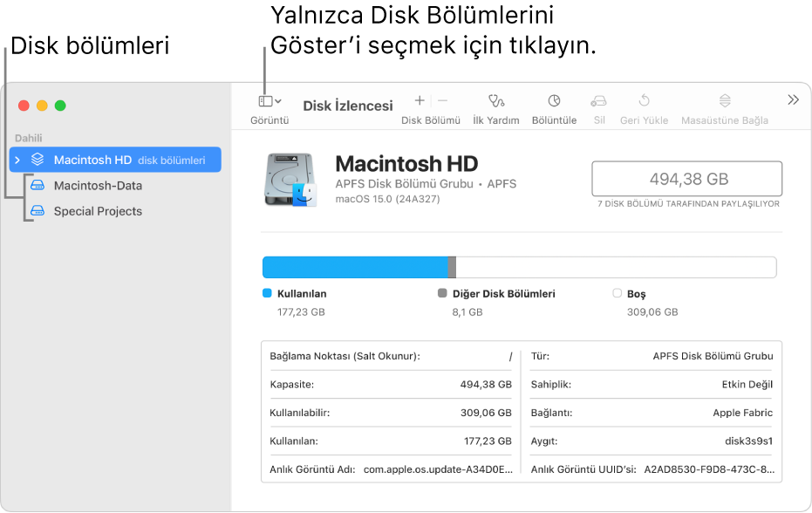Click the Sil erase drive icon
812x513 pixels.
pos(598,100)
